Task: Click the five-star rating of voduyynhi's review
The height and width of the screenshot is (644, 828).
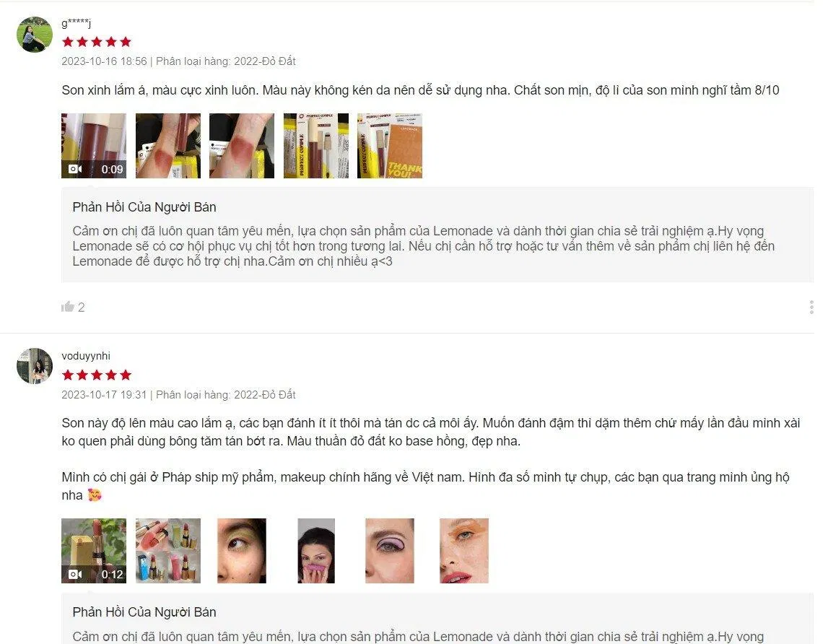Action: click(x=97, y=375)
